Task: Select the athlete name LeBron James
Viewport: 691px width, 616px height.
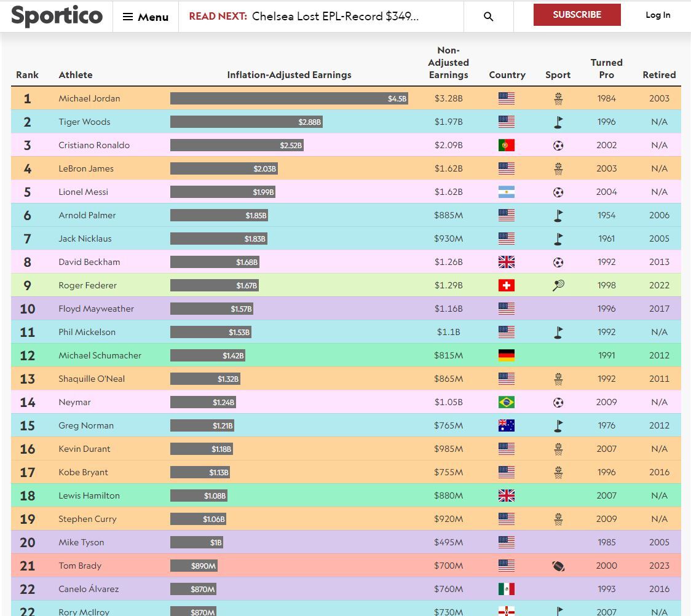Action: pos(86,168)
